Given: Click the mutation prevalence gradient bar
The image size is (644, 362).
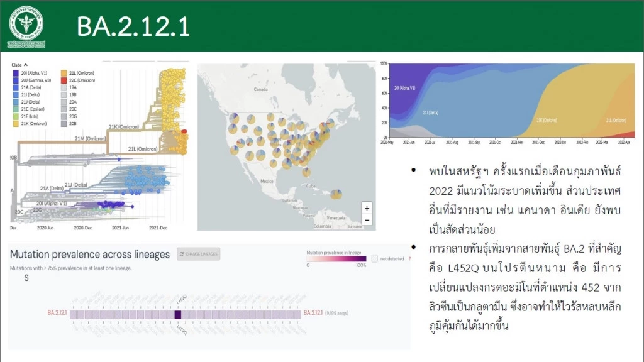Looking at the screenshot, I should [x=338, y=258].
